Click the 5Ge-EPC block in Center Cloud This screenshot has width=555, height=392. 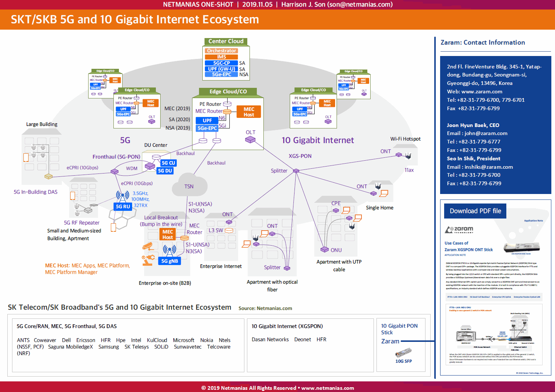pos(221,74)
